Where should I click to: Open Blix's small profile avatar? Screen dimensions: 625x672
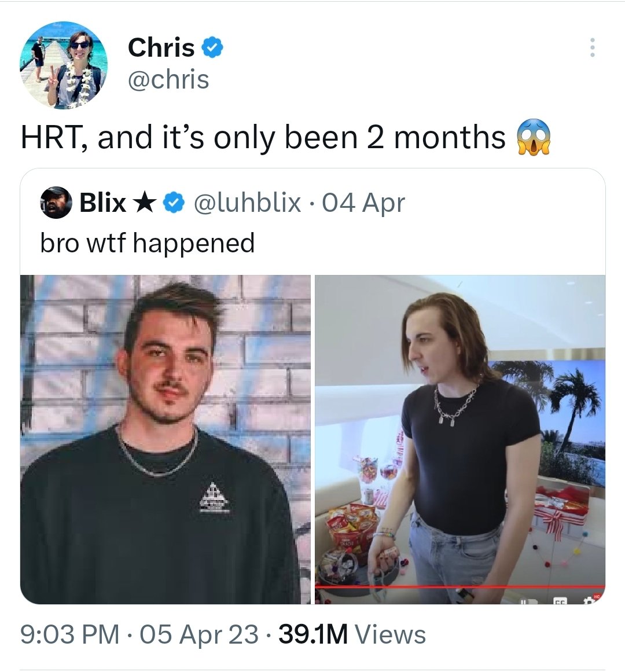pyautogui.click(x=56, y=202)
